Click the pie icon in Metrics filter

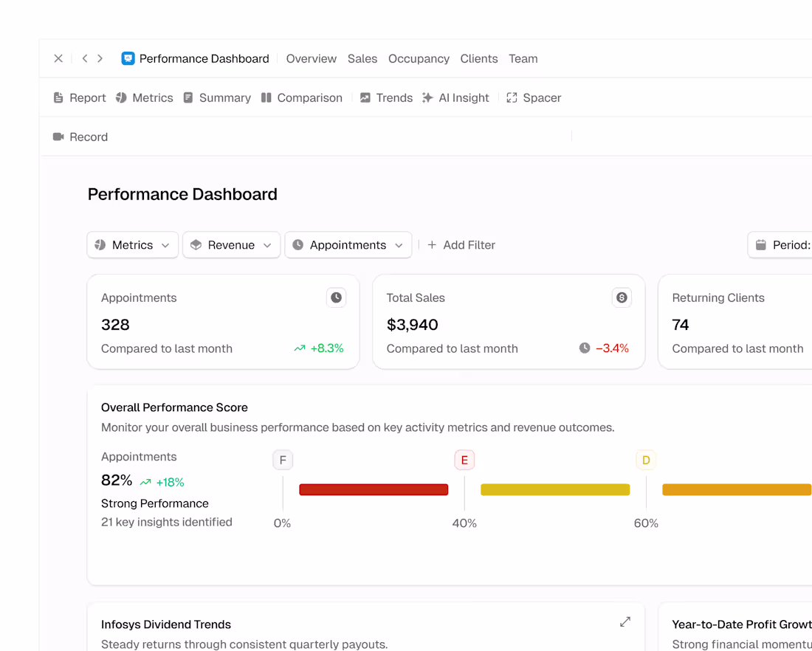pyautogui.click(x=100, y=245)
